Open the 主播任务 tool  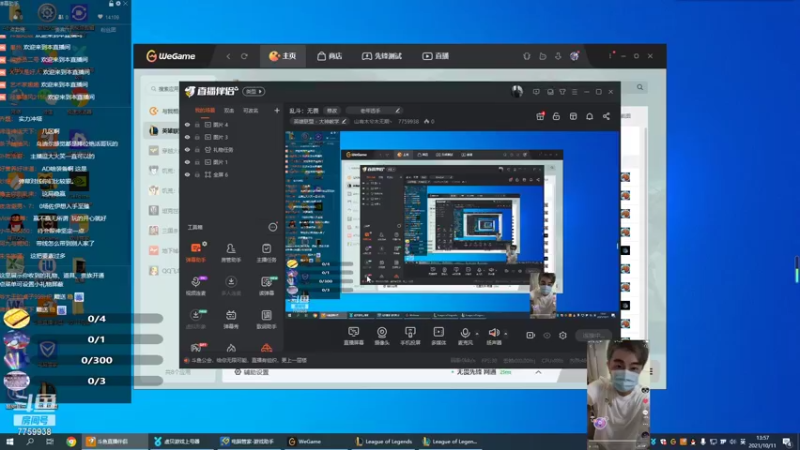266,252
